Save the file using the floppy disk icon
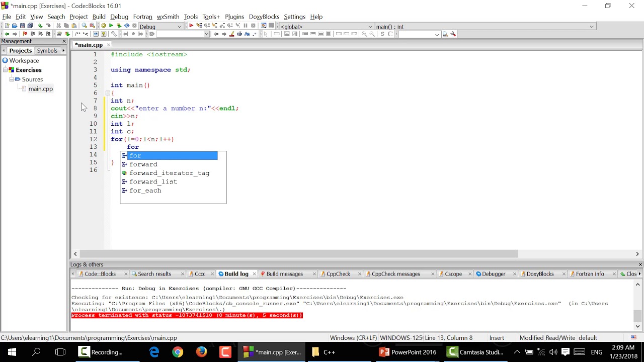The width and height of the screenshot is (644, 362). pyautogui.click(x=22, y=26)
